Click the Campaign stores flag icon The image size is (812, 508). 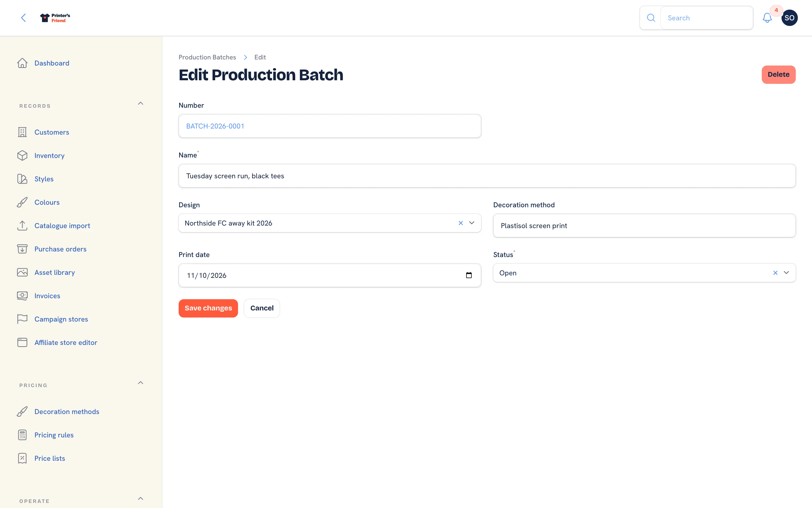tap(23, 319)
